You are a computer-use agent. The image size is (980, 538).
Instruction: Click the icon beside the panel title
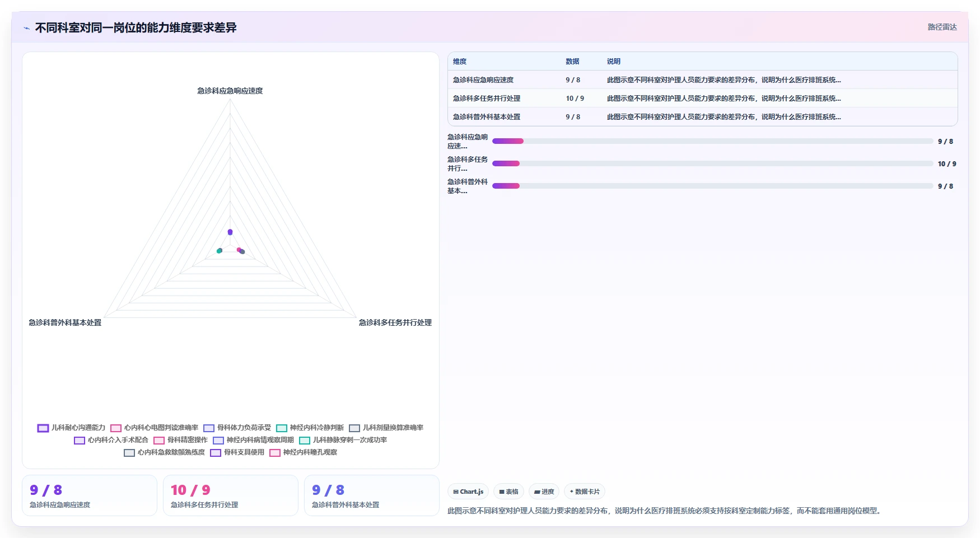(26, 27)
